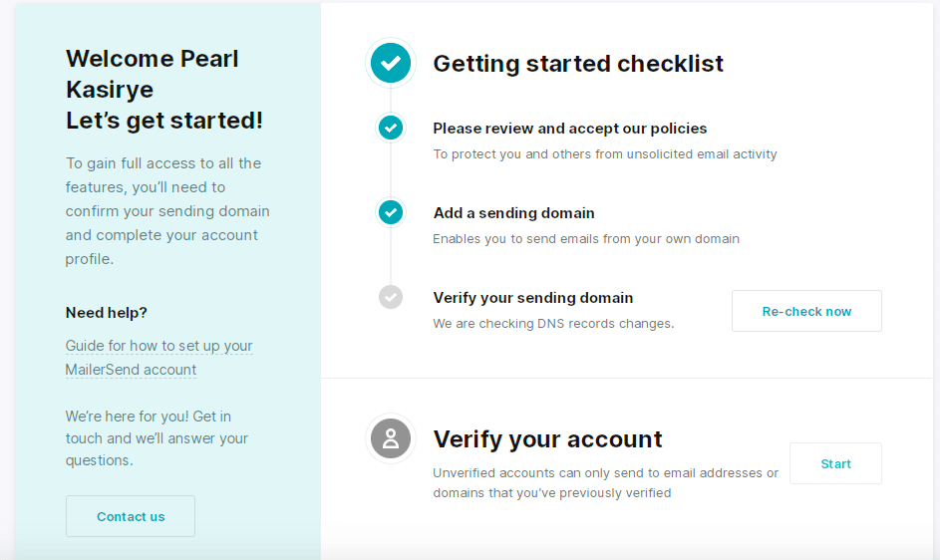The height and width of the screenshot is (560, 940).
Task: Click the Getting started checklist heading
Action: (578, 64)
